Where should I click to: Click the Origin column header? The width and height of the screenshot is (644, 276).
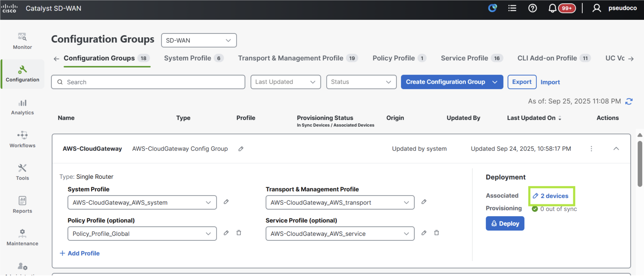coord(395,118)
